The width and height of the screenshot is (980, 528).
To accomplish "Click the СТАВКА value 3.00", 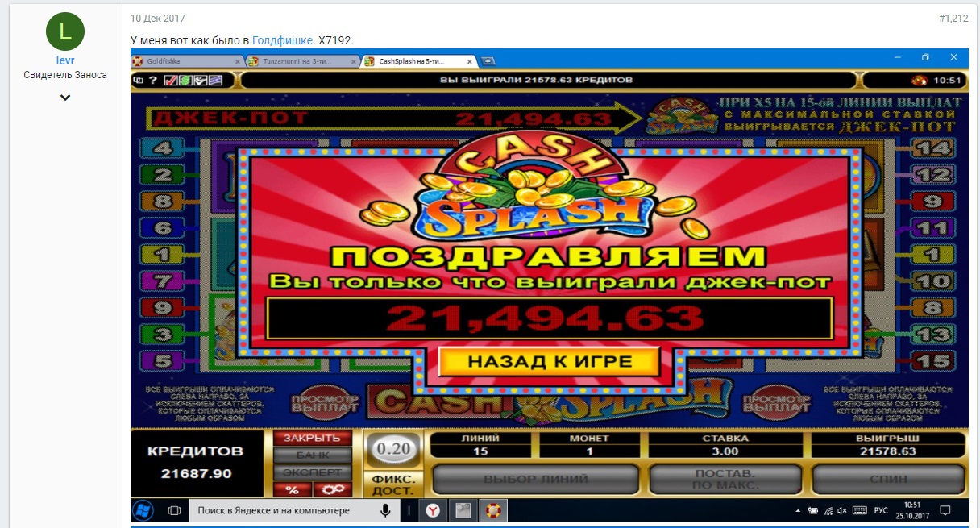I will (725, 451).
